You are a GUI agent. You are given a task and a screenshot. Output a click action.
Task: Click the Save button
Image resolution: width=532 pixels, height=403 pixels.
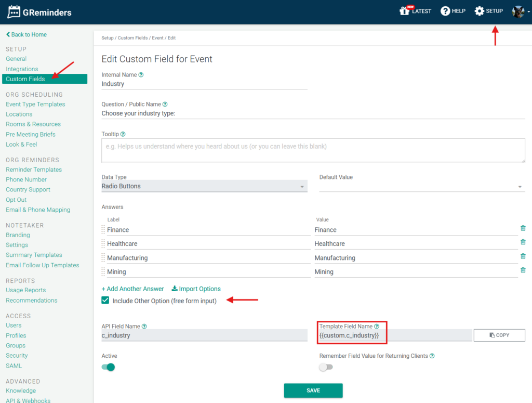pyautogui.click(x=313, y=391)
